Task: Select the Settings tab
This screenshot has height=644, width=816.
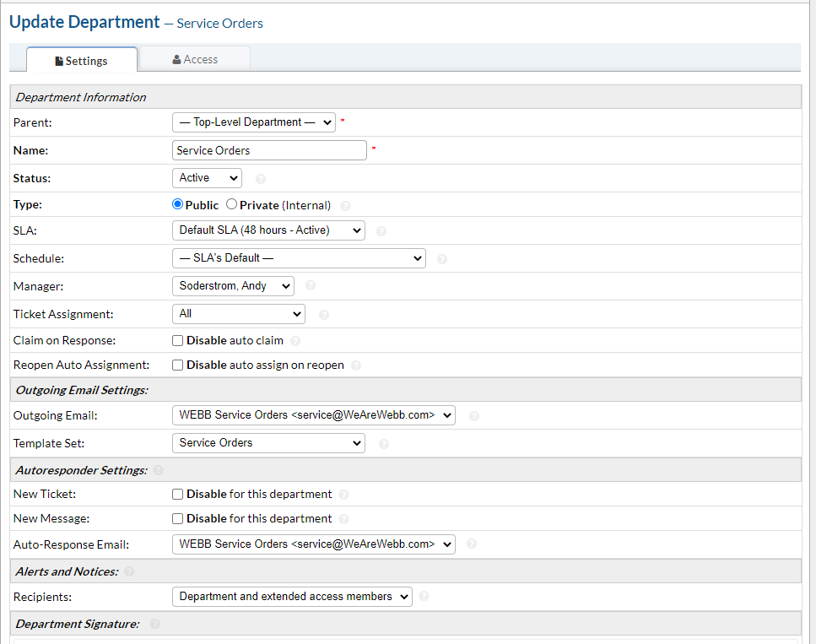Action: 81,61
